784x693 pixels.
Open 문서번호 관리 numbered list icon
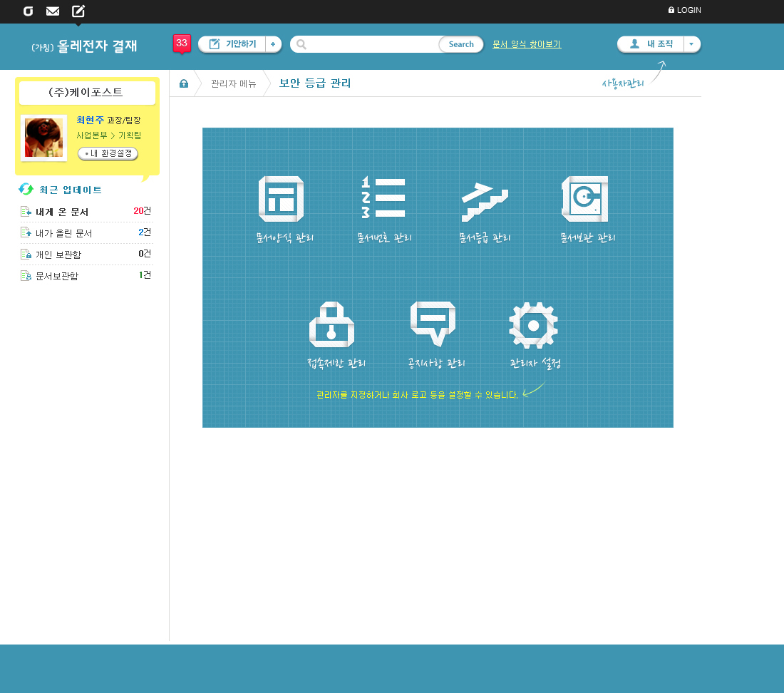(383, 197)
